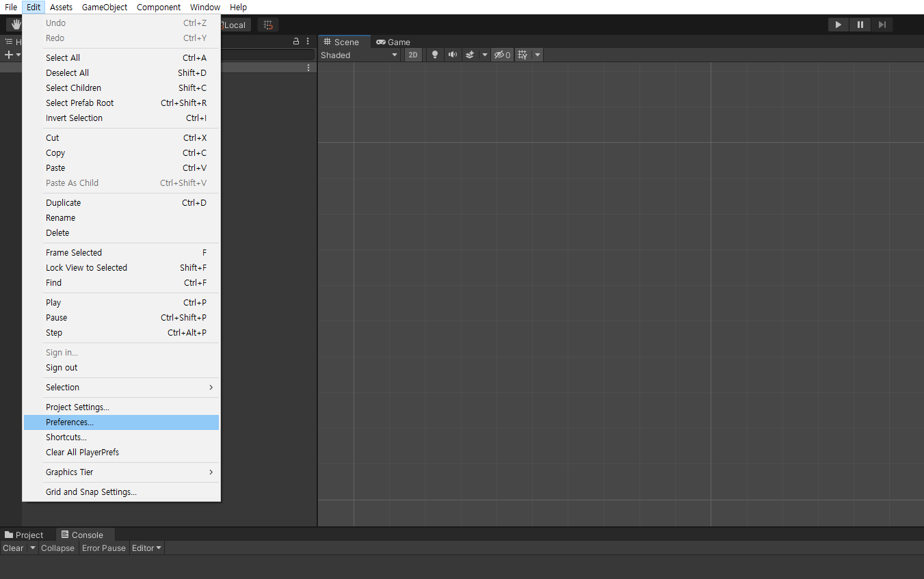The image size is (924, 579).
Task: Open Grid and Snap Settings
Action: [121, 492]
